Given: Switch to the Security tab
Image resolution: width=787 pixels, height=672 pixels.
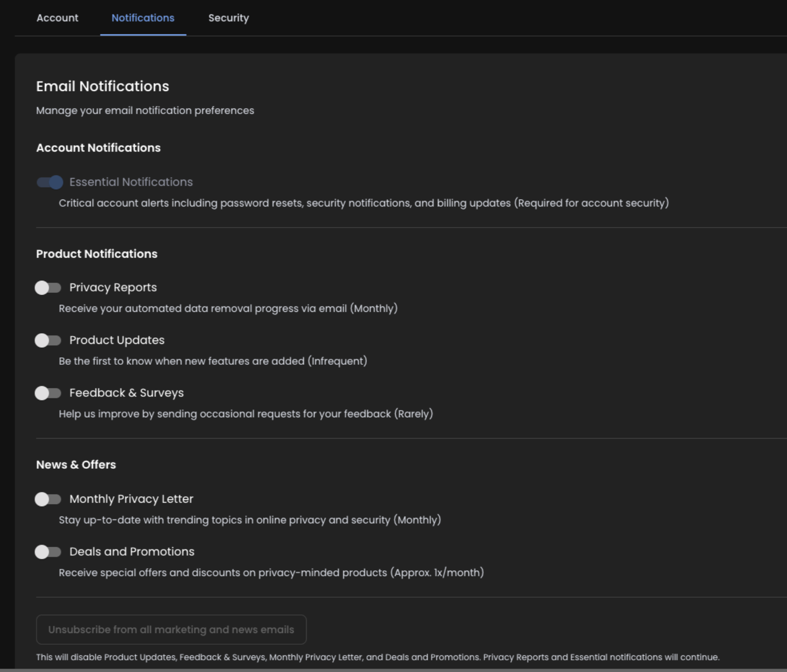Looking at the screenshot, I should tap(229, 18).
